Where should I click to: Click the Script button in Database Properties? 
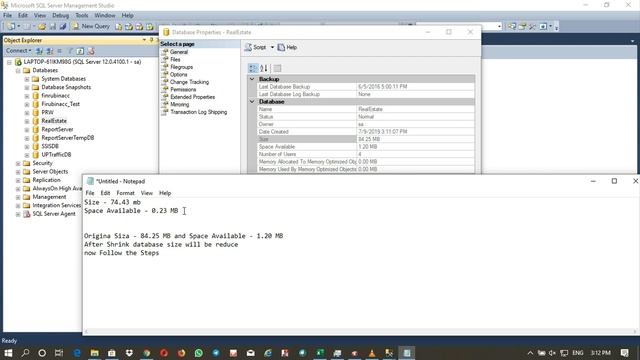pos(256,47)
